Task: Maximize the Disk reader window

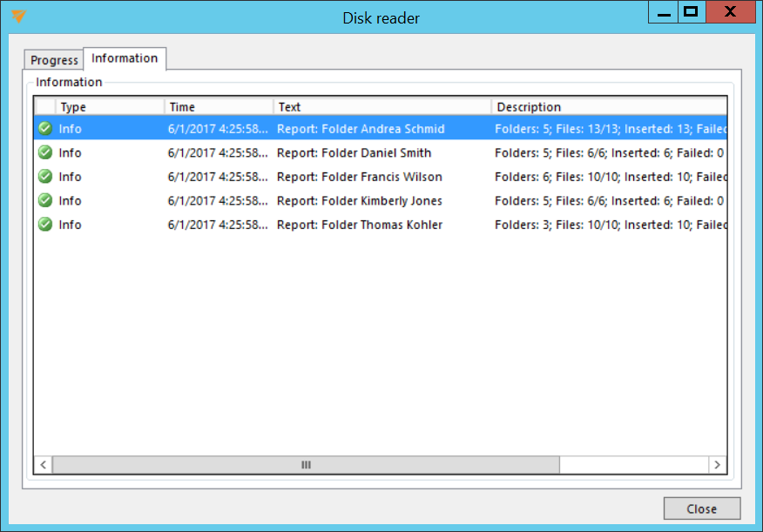Action: [x=691, y=12]
